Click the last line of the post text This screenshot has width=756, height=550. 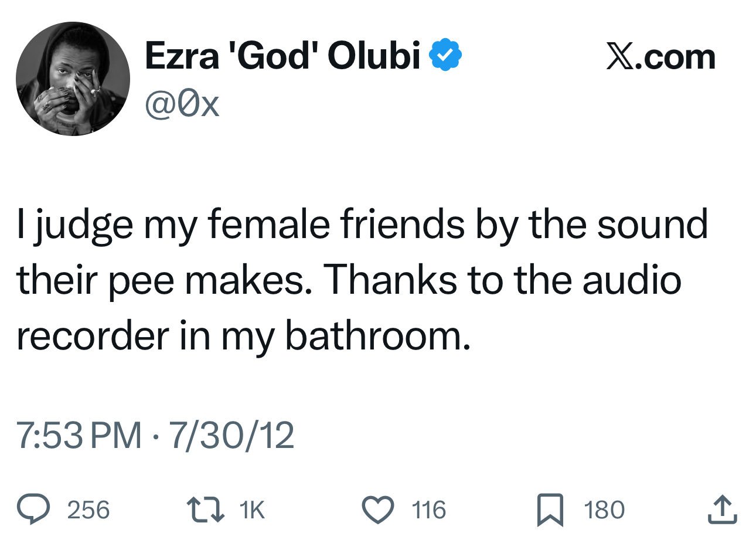(x=243, y=336)
